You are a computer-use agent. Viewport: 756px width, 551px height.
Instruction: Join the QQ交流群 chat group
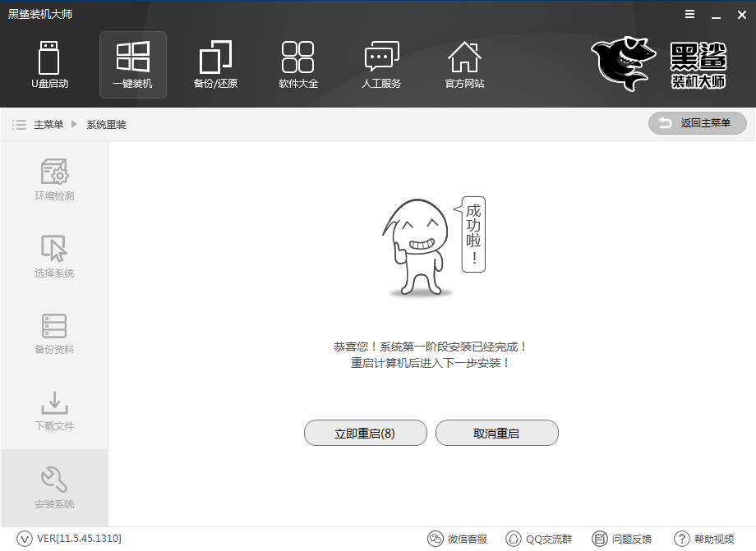[x=540, y=539]
